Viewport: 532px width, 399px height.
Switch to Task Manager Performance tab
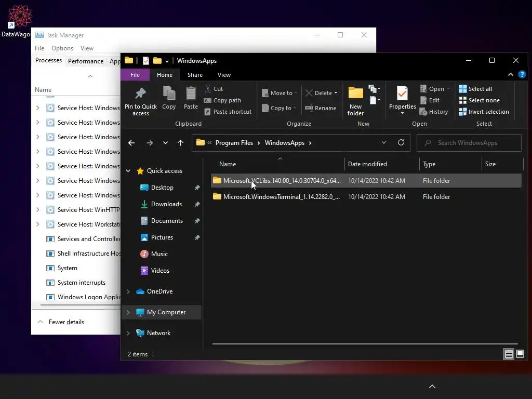86,61
